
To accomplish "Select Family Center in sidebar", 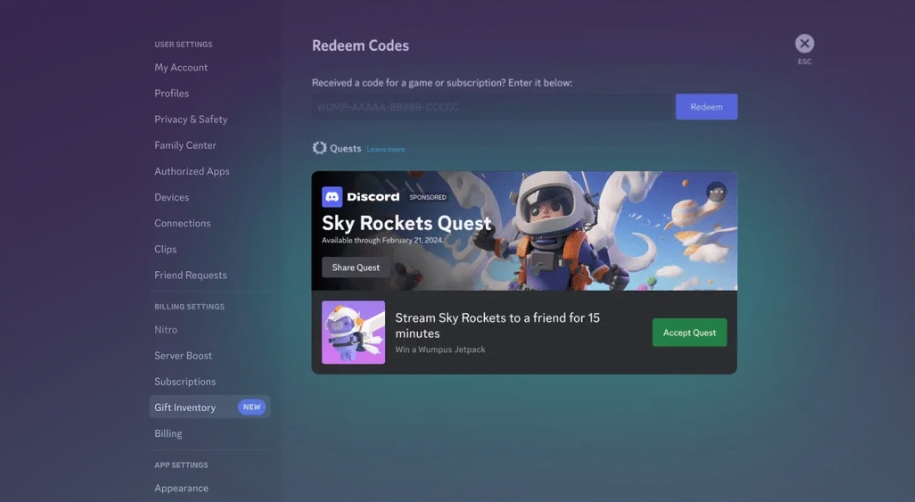I will (185, 146).
